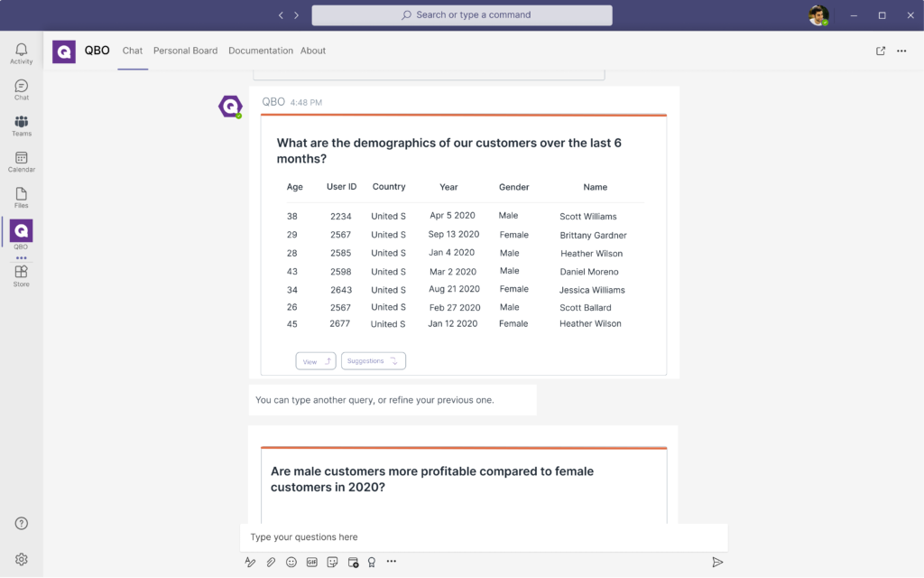924x578 pixels.
Task: Click the View button under table
Action: [315, 361]
